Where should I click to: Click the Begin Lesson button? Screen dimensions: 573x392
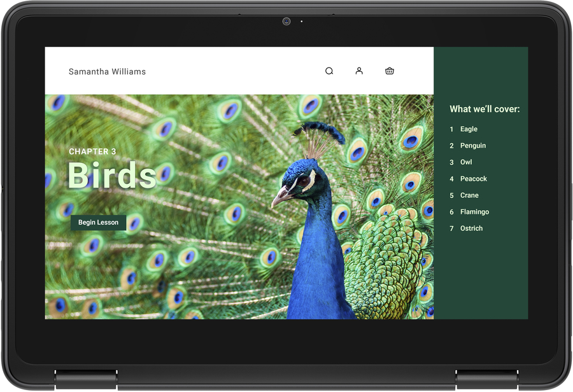tap(98, 223)
